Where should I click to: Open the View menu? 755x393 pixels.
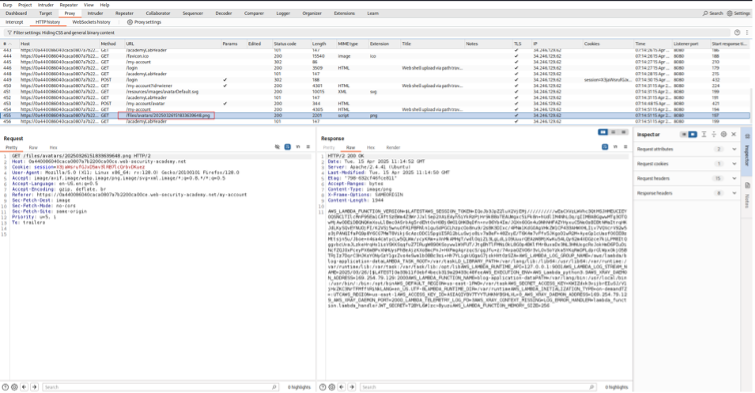click(x=89, y=5)
